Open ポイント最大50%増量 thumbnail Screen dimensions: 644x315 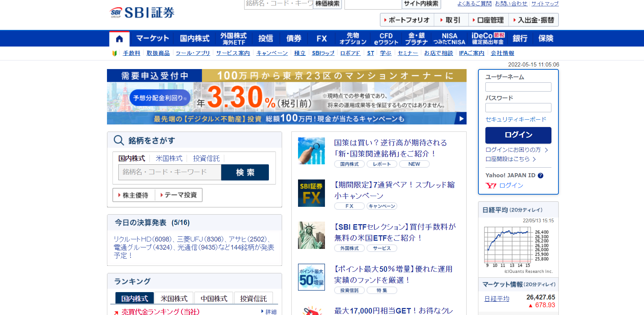coord(311,277)
